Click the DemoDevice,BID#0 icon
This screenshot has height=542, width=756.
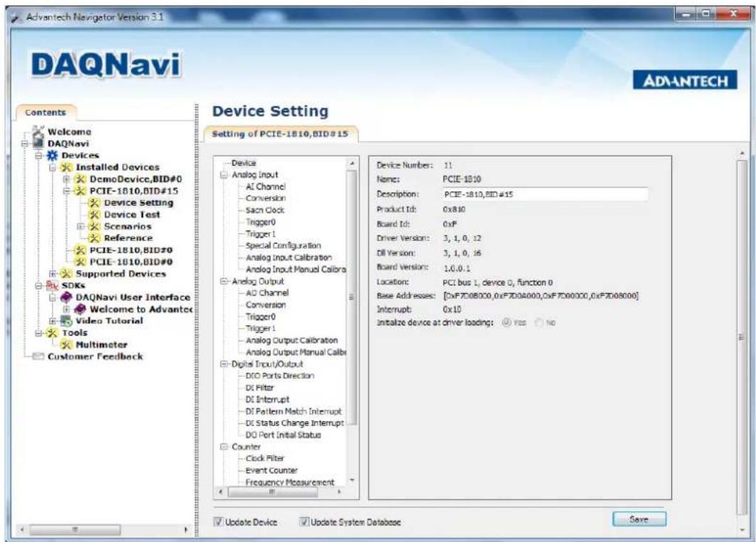[x=80, y=179]
